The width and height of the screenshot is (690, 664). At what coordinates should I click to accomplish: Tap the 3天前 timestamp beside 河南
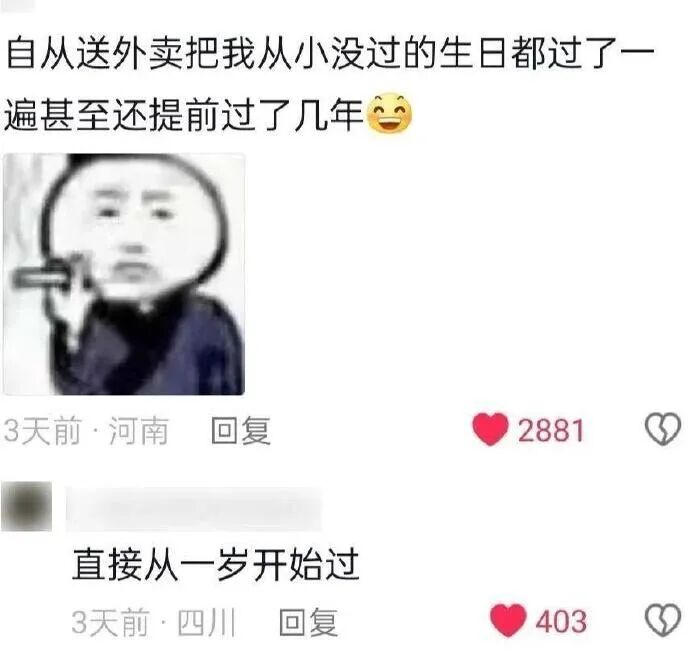[x=43, y=430]
